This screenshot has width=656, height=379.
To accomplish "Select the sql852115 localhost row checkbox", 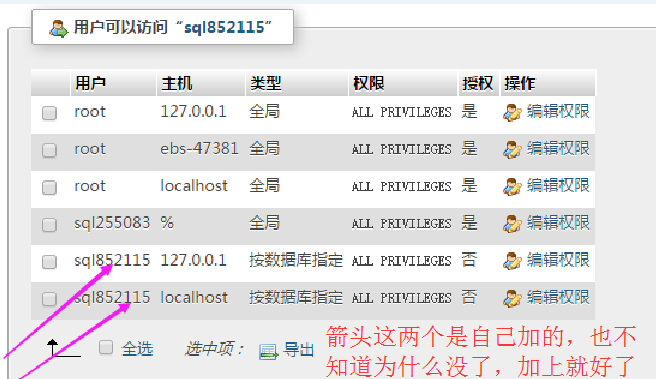I will pyautogui.click(x=49, y=299).
